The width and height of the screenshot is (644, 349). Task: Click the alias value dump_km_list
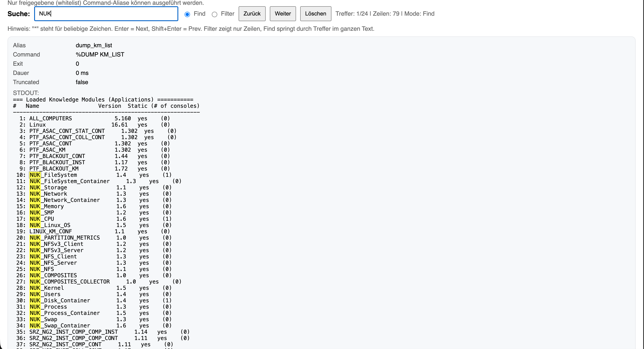coord(94,45)
